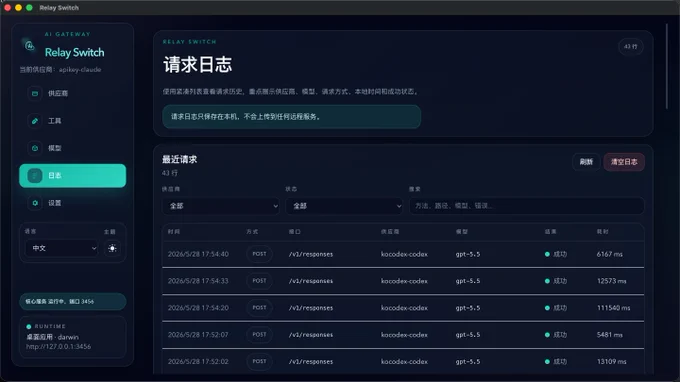Click 成功 status in the 17:52:02 row
680x382 pixels.
pyautogui.click(x=556, y=362)
